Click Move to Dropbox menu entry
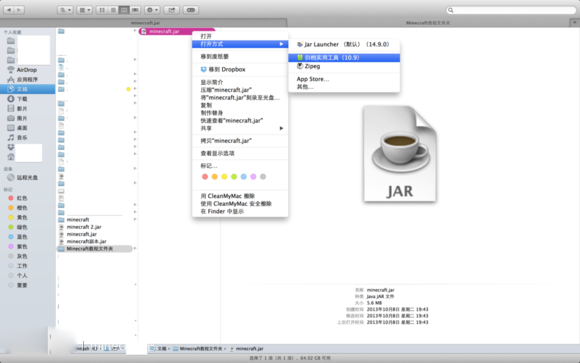 click(223, 69)
